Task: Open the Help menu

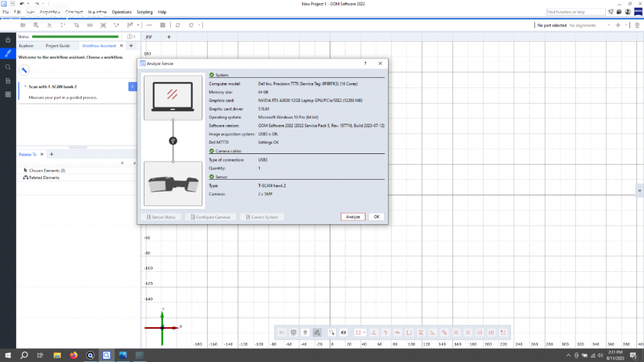Action: click(162, 12)
